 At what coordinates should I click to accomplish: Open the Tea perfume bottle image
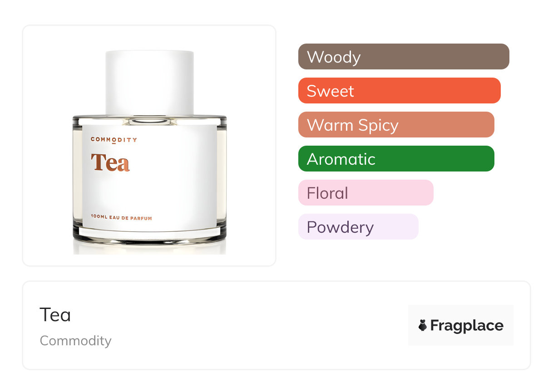click(149, 152)
